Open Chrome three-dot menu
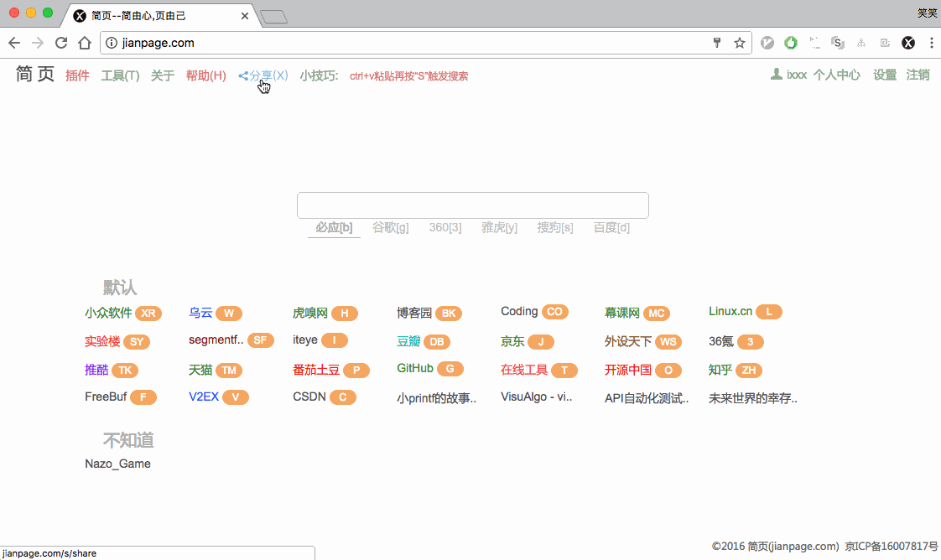 [932, 43]
